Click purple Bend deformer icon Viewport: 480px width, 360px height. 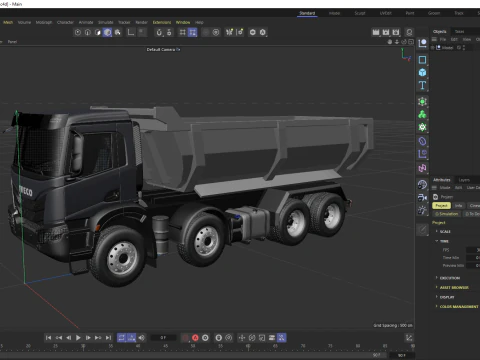(x=422, y=141)
